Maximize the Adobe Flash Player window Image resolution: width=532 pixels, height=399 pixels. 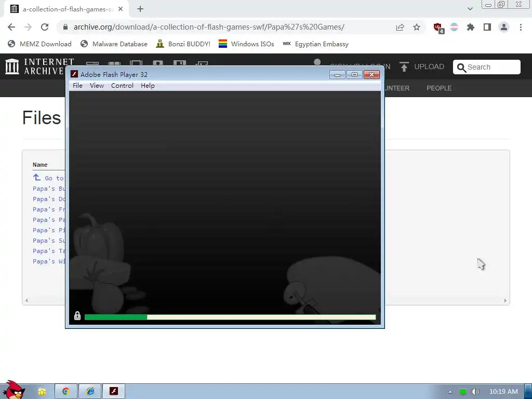coord(354,75)
